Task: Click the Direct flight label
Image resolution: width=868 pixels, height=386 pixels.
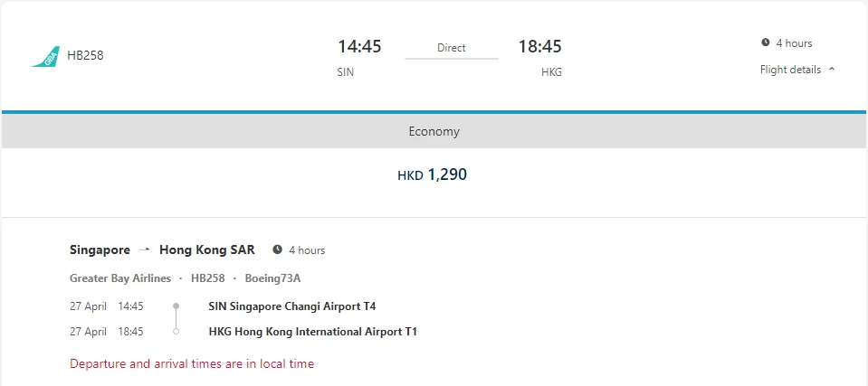Action: [452, 48]
